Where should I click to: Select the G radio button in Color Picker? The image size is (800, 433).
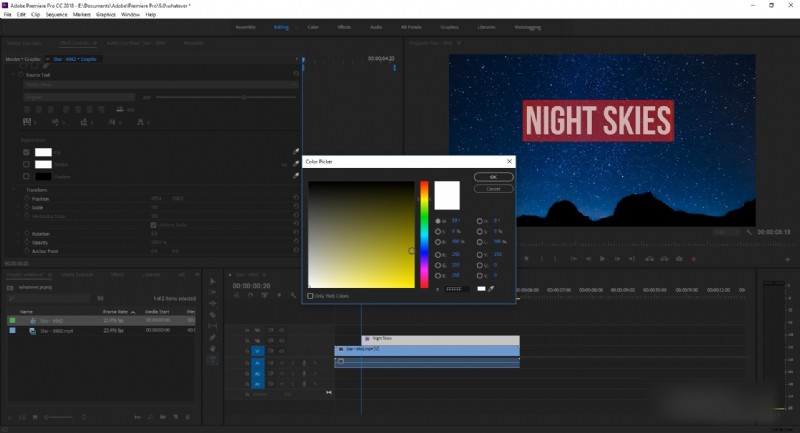(x=438, y=265)
